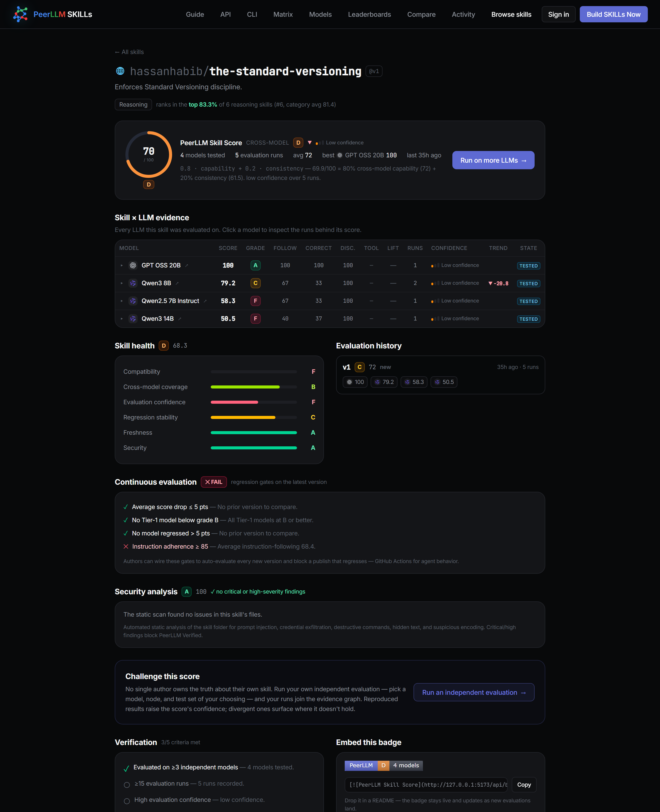
Task: Click the Evaluation confidence health bar
Action: (x=254, y=402)
